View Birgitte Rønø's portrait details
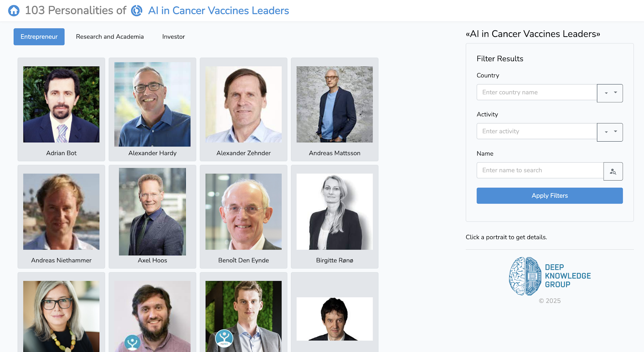This screenshot has height=352, width=644. click(x=334, y=212)
